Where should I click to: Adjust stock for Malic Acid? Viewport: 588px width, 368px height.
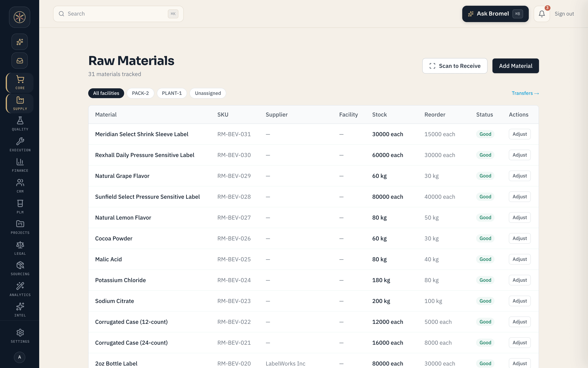pyautogui.click(x=520, y=259)
